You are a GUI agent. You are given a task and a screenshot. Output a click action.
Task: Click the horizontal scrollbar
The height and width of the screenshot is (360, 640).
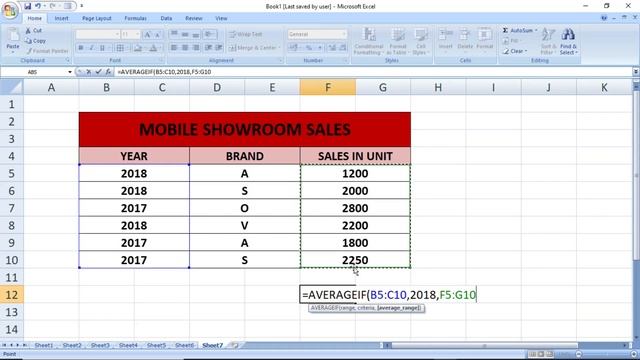click(x=484, y=345)
